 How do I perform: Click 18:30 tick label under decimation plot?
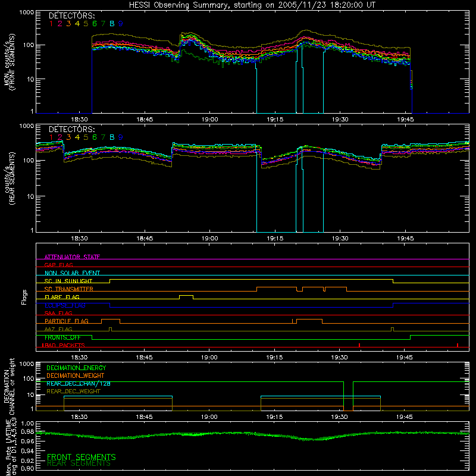pos(79,417)
